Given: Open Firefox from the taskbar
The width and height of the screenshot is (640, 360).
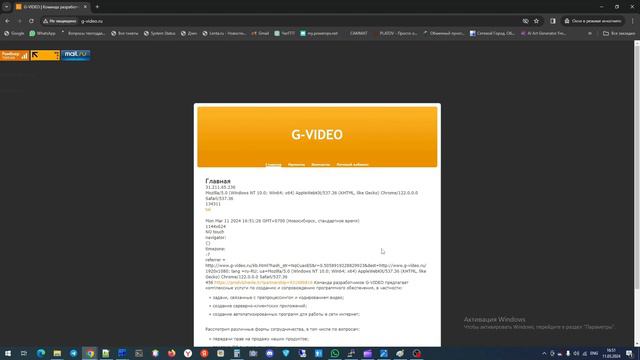Looking at the screenshot, I should [x=171, y=353].
